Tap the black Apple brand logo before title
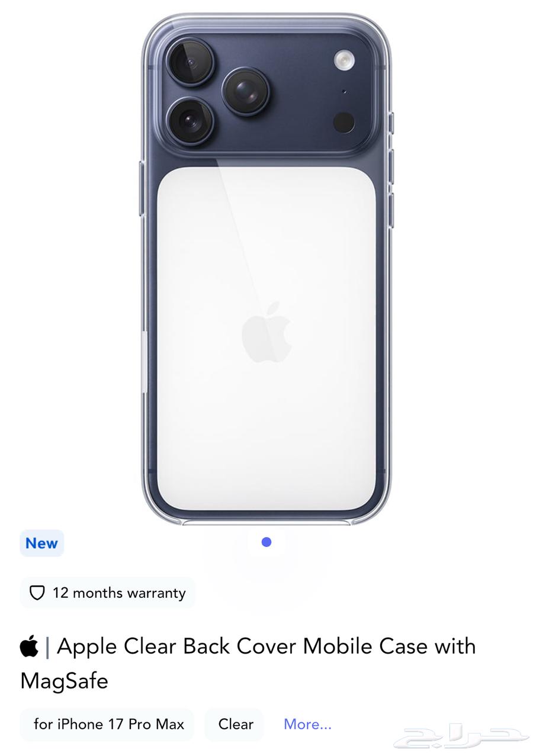The image size is (533, 756). pyautogui.click(x=29, y=646)
